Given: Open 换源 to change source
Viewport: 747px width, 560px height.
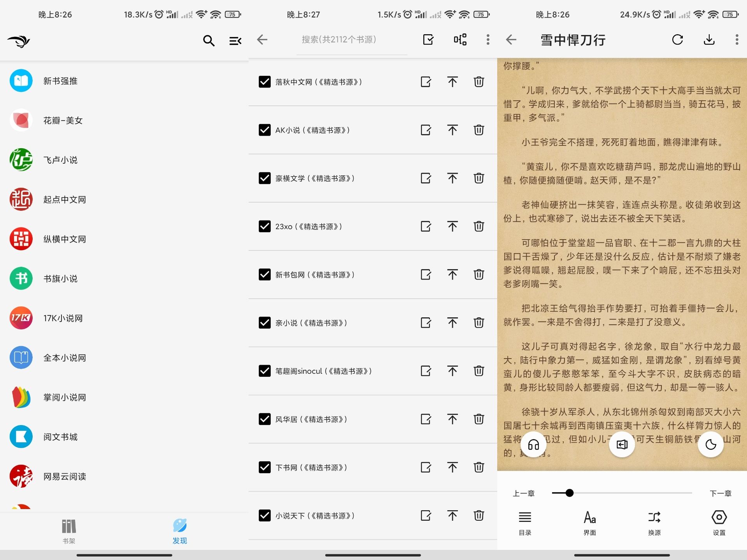Looking at the screenshot, I should click(654, 523).
